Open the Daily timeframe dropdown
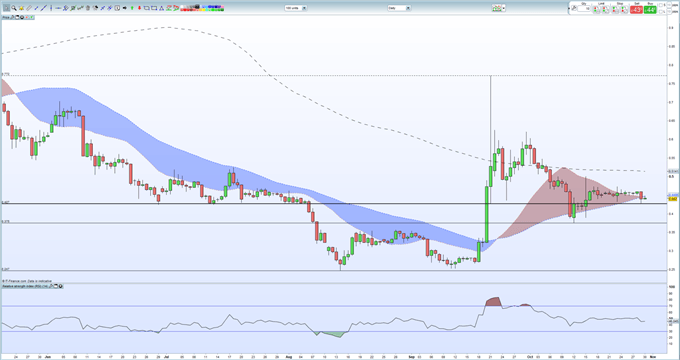680x360 pixels. click(x=399, y=8)
